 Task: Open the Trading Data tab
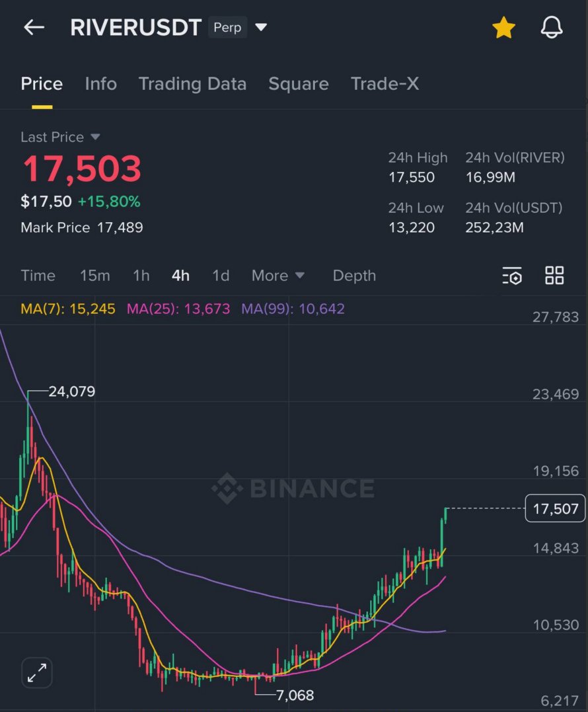[x=192, y=84]
